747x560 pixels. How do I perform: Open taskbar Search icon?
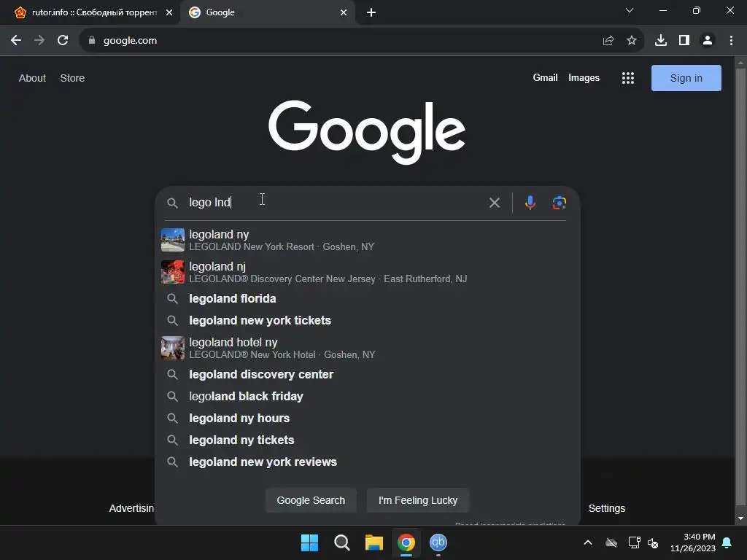pos(341,542)
